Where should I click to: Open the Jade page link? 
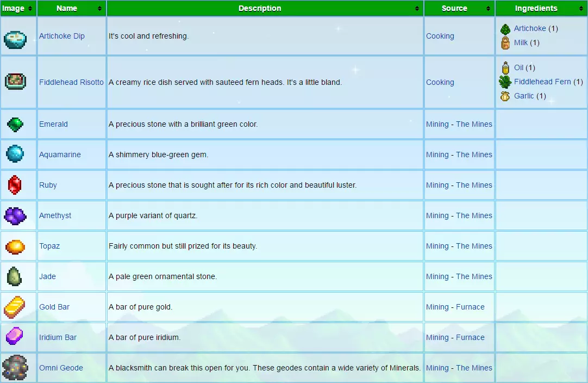tap(48, 276)
